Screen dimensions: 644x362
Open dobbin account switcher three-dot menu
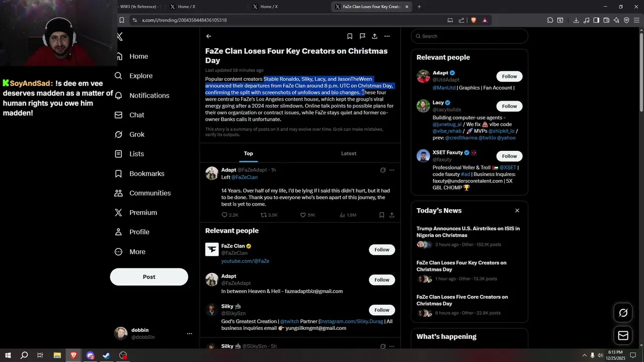click(190, 333)
